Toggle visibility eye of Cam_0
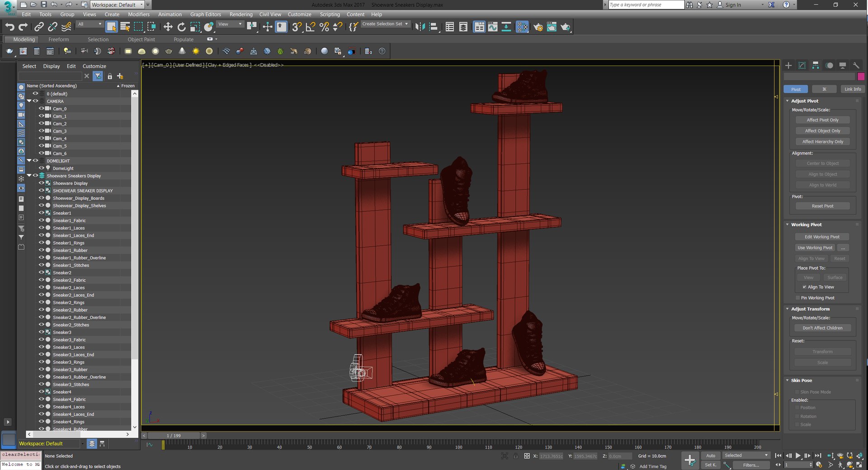This screenshot has width=868, height=470. (41, 109)
